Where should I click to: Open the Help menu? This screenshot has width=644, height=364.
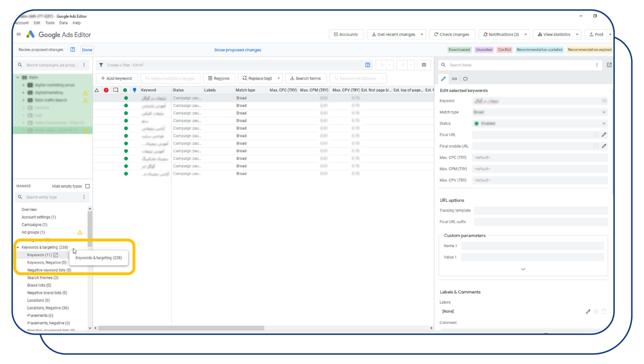click(76, 23)
